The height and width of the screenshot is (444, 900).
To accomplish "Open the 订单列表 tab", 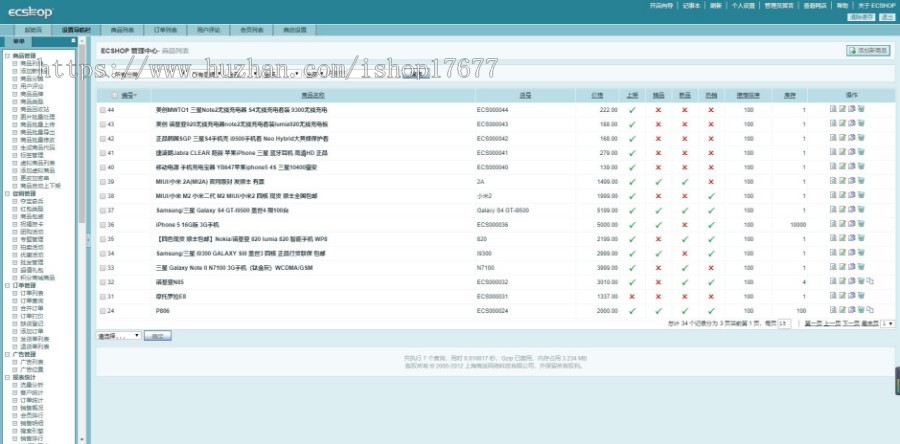I will click(x=165, y=30).
